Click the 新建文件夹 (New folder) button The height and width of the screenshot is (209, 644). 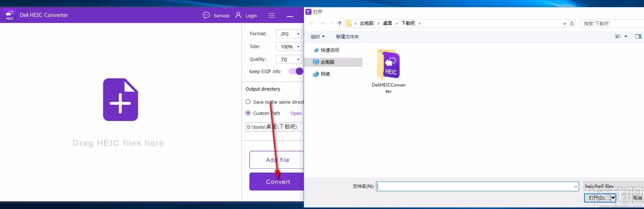click(x=347, y=37)
